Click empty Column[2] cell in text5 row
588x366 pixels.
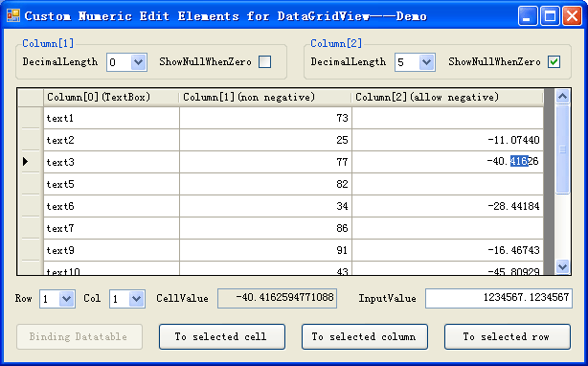(448, 184)
